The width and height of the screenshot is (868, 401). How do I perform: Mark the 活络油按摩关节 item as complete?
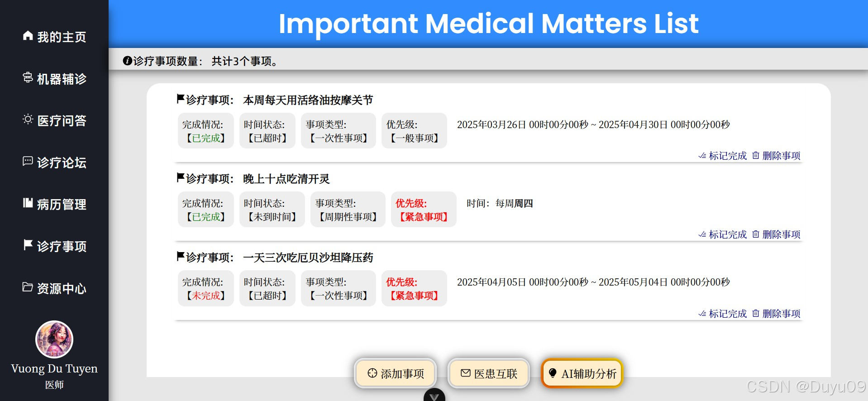723,156
